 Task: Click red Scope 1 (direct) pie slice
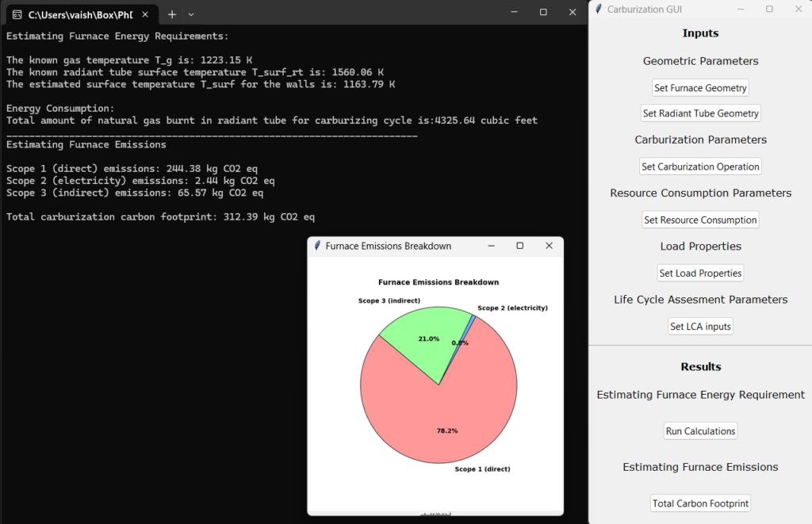pyautogui.click(x=444, y=420)
